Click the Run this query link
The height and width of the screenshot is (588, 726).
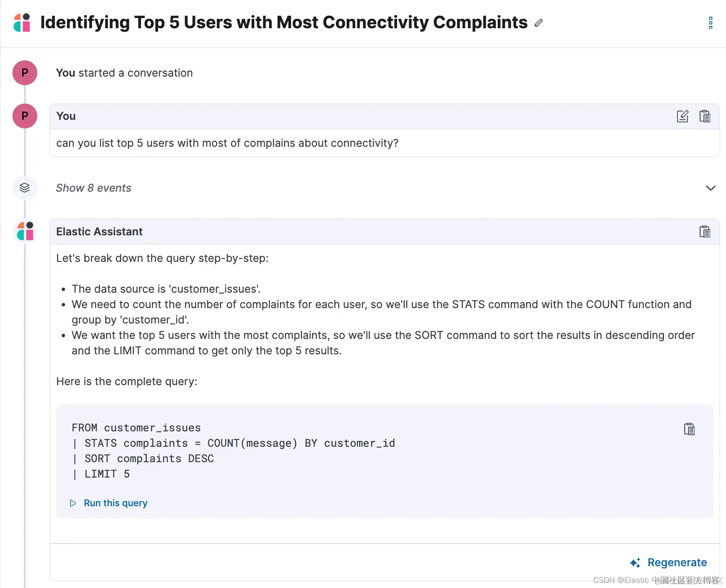(116, 503)
